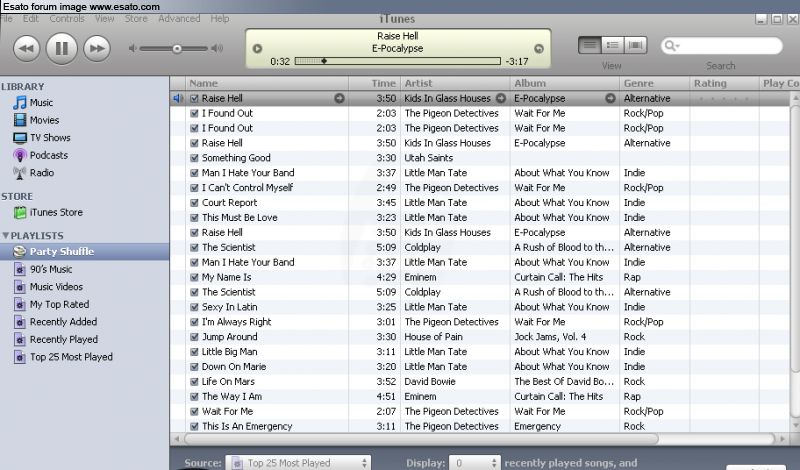The height and width of the screenshot is (470, 800).
Task: Open the Controls menu
Action: point(67,18)
